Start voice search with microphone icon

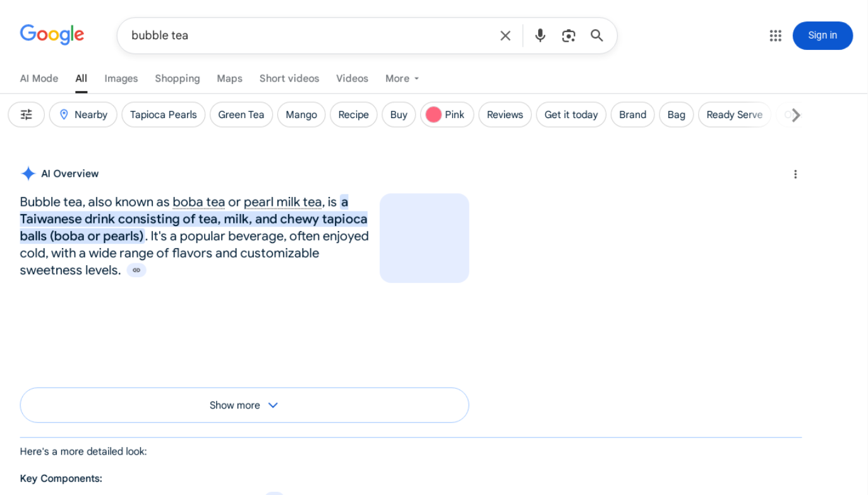click(x=540, y=36)
